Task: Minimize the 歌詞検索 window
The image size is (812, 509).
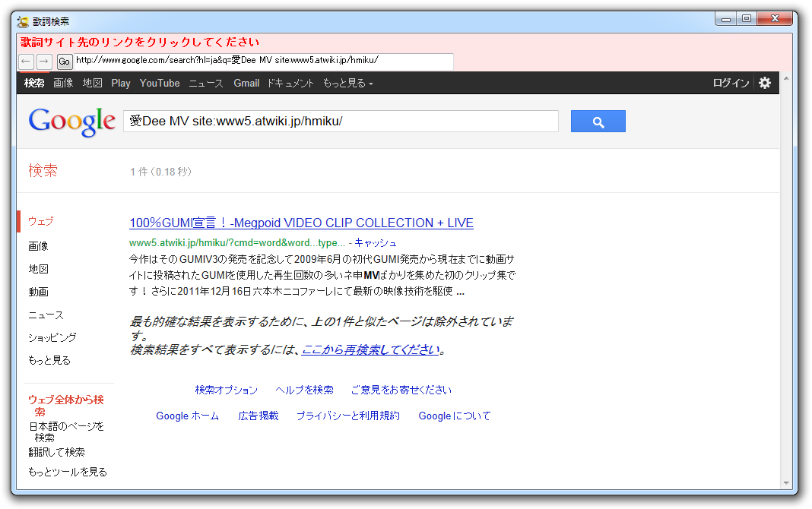Action: point(726,19)
